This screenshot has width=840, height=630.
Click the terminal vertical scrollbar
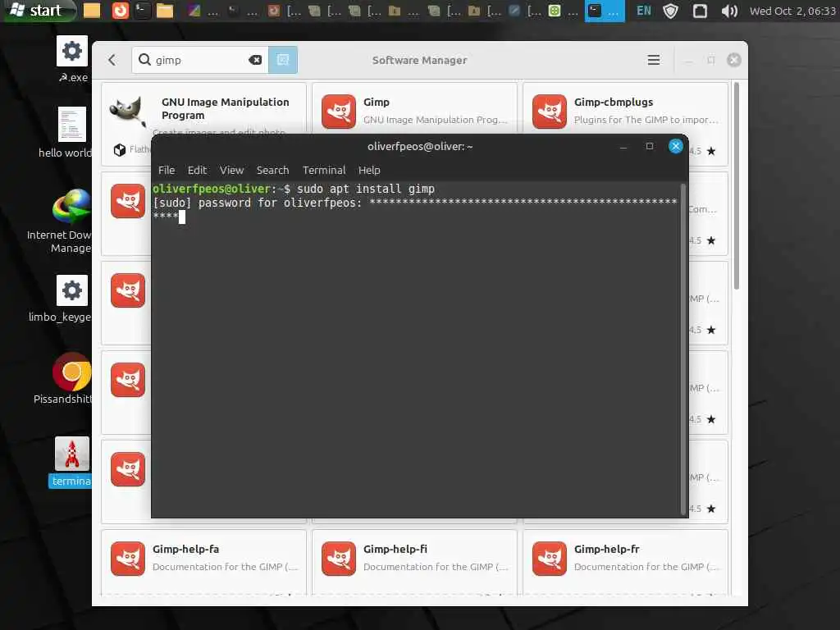683,348
